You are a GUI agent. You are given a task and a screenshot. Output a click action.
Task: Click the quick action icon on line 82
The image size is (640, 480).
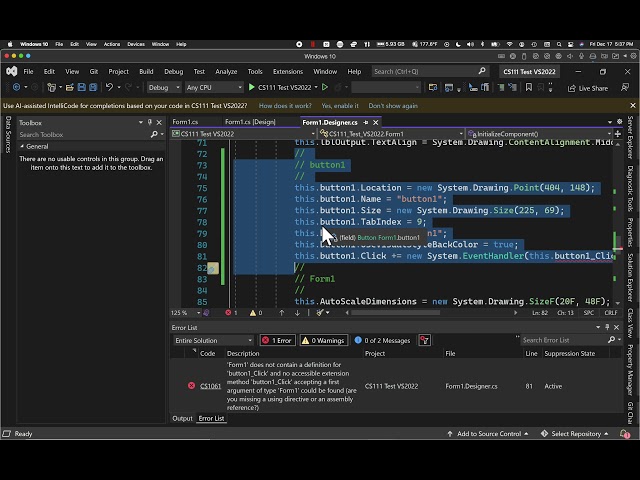213,268
